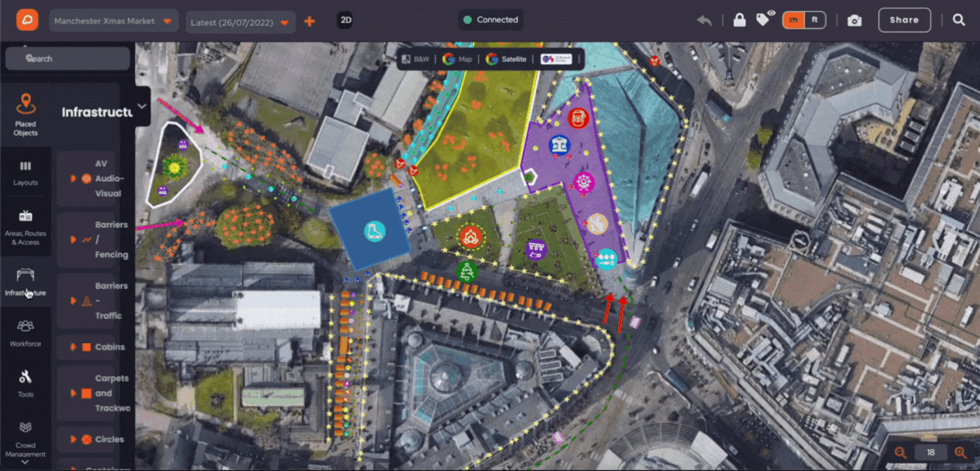Toggle the lock icon in top bar

click(x=738, y=20)
